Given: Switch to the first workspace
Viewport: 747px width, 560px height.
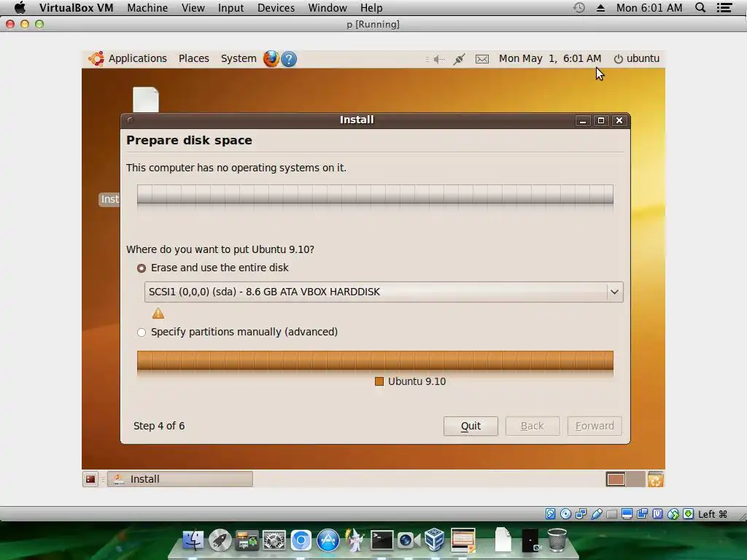Looking at the screenshot, I should 616,479.
